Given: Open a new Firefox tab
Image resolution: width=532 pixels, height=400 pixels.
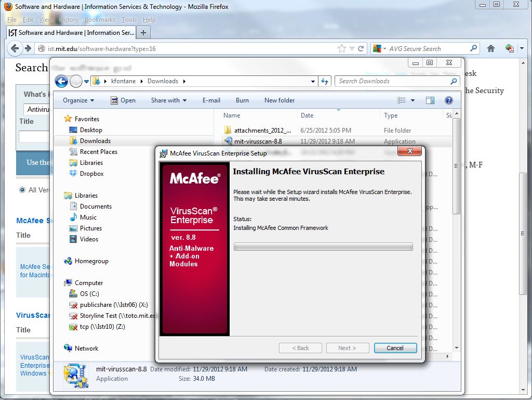Looking at the screenshot, I should 143,32.
